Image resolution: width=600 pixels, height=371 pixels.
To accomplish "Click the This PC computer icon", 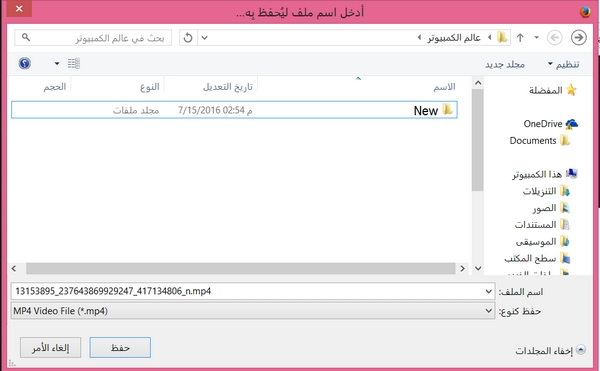I will pyautogui.click(x=572, y=174).
